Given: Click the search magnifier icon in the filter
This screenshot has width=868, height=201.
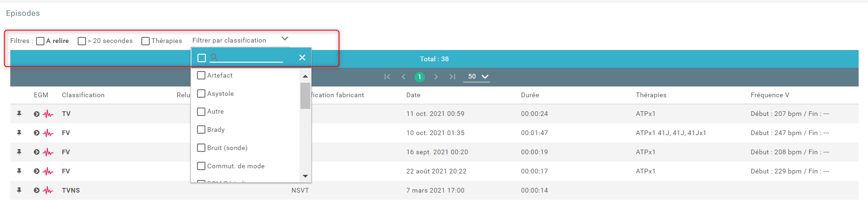Looking at the screenshot, I should click(x=214, y=57).
